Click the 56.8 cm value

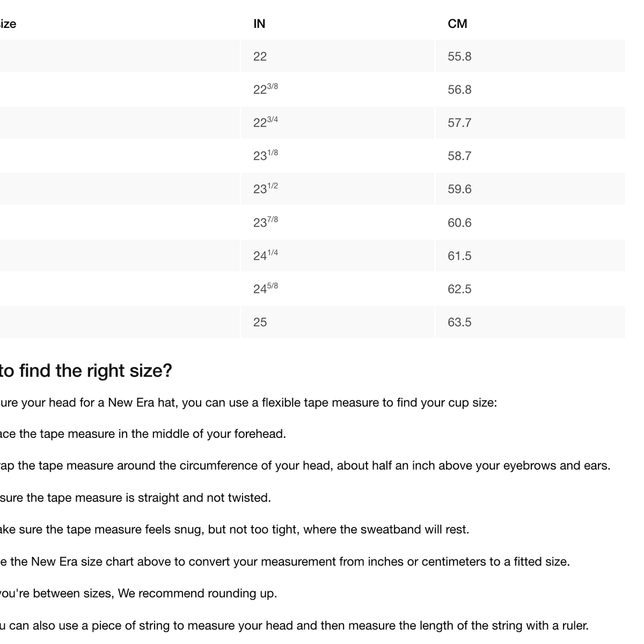pyautogui.click(x=459, y=90)
